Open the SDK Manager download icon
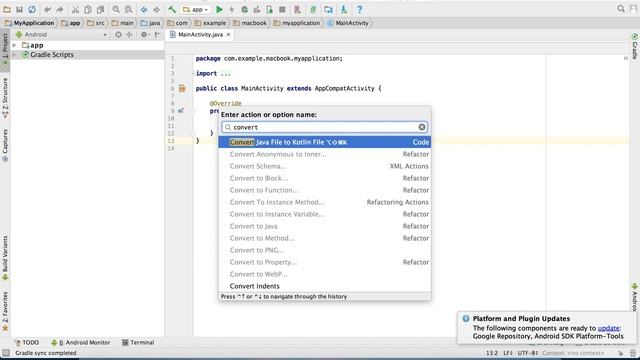The height and width of the screenshot is (360, 640). pos(344,9)
